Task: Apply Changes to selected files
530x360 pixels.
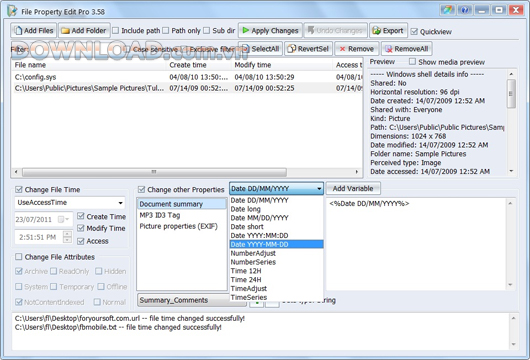Action: [270, 31]
